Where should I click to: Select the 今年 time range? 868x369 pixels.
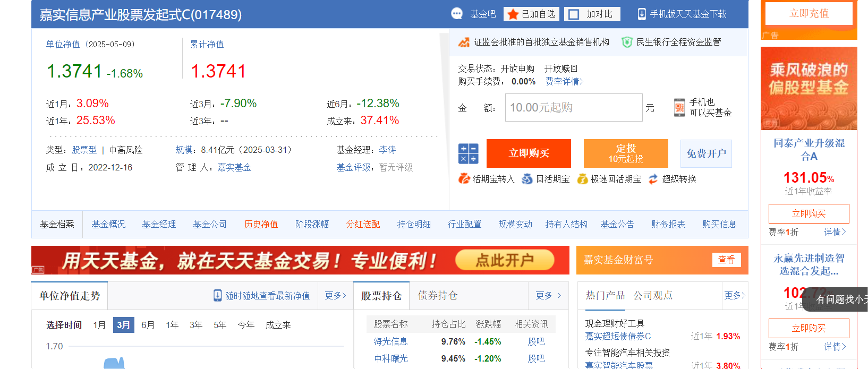(x=246, y=325)
